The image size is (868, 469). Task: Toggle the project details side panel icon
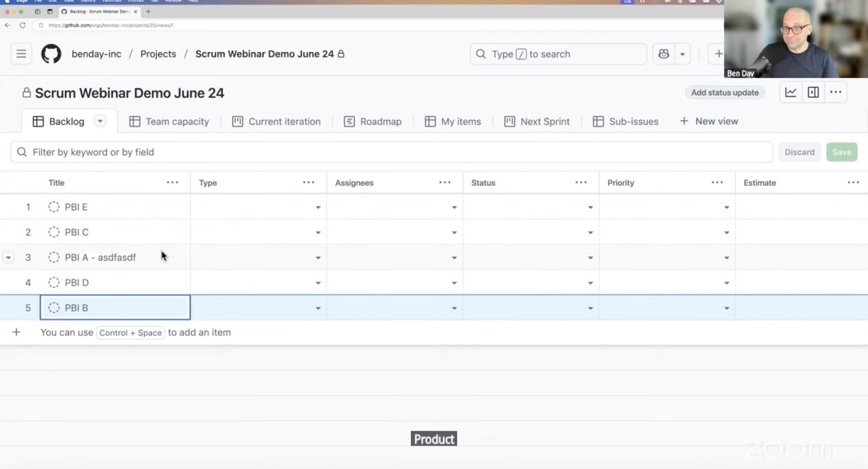coord(813,93)
